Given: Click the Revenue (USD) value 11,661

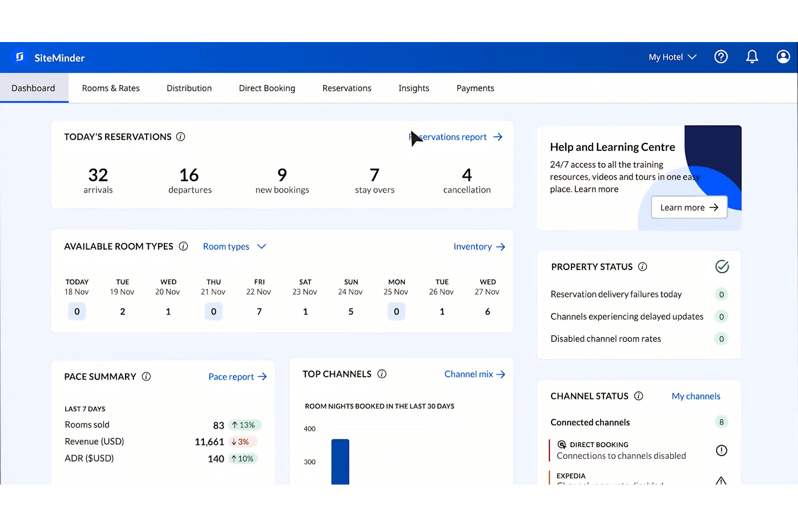Looking at the screenshot, I should pos(209,442).
